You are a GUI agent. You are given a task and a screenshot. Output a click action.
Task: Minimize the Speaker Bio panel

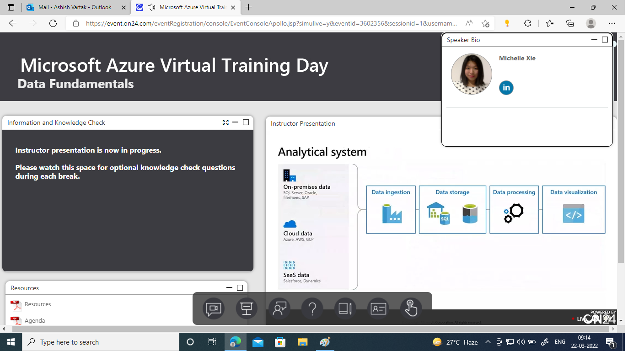[x=595, y=40]
